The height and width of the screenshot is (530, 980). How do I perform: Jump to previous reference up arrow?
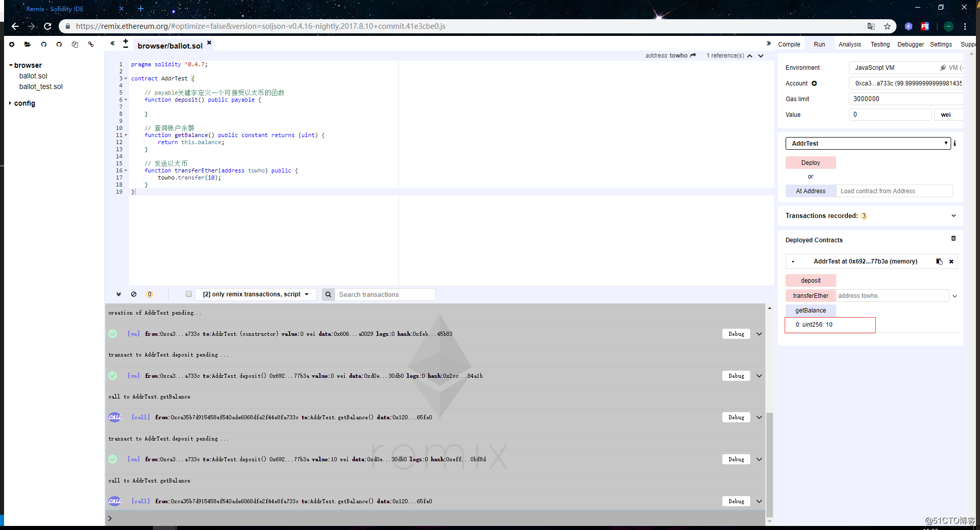pos(750,56)
